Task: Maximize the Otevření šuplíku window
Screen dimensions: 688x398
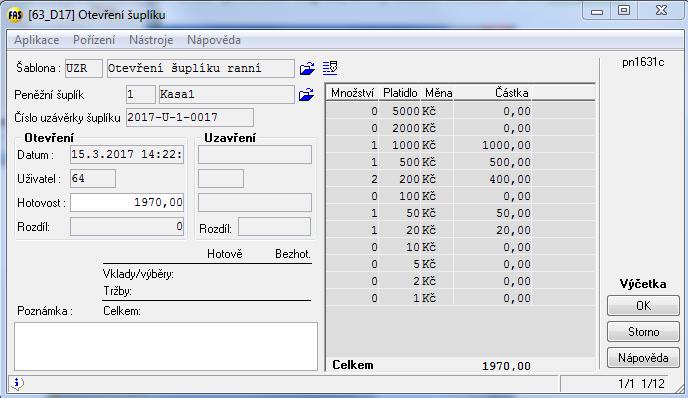Action: (x=624, y=11)
